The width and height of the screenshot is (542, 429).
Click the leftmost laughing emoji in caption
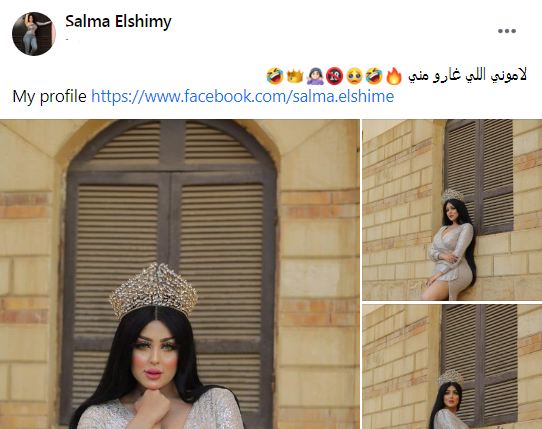pos(275,76)
